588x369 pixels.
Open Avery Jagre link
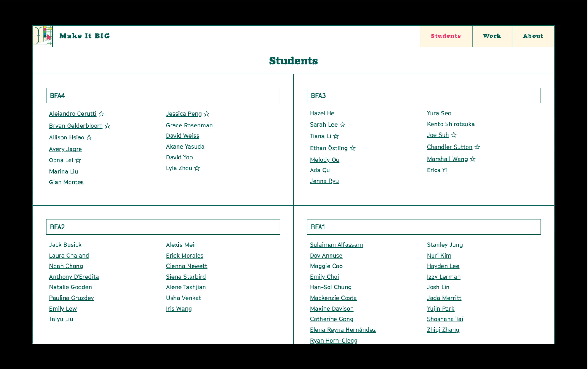(65, 149)
